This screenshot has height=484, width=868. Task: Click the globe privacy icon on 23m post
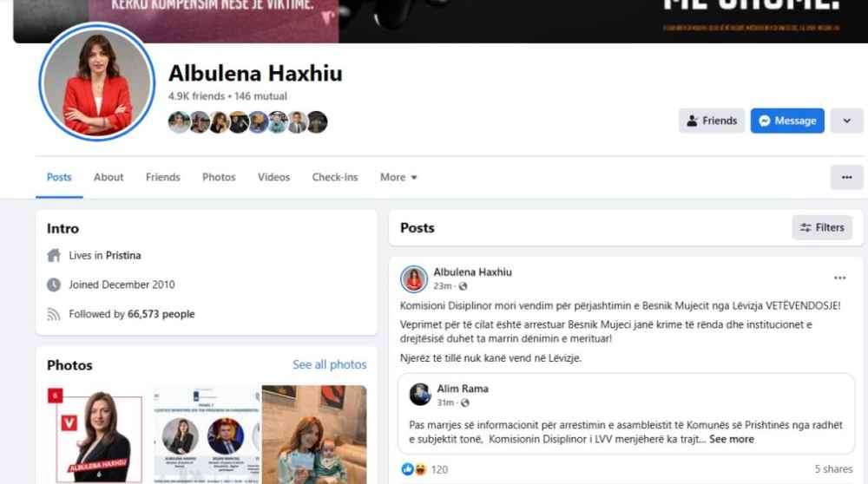pos(463,286)
